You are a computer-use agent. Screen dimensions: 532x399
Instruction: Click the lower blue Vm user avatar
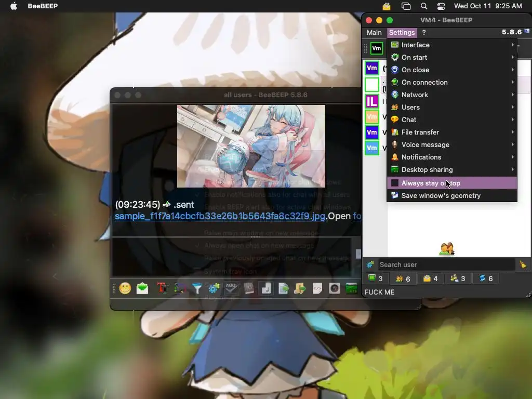point(372,132)
